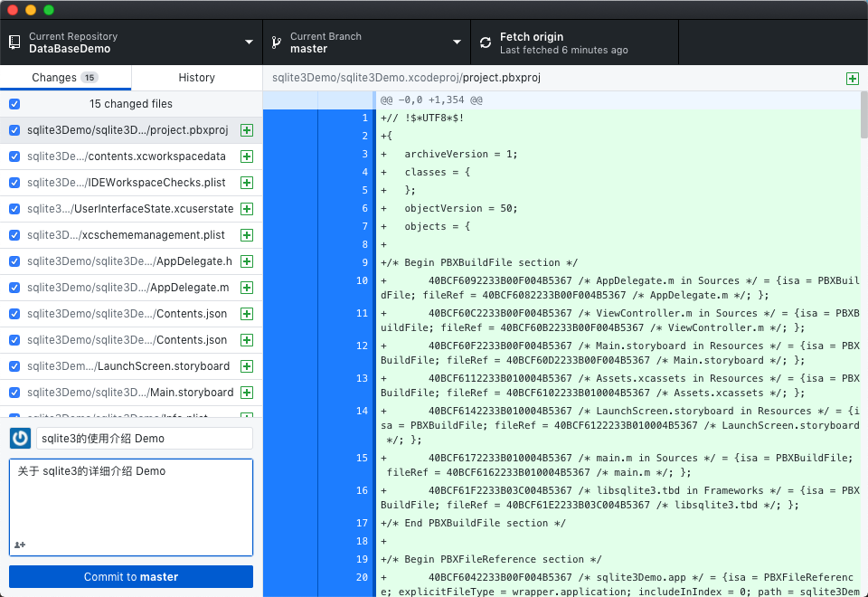The image size is (868, 597).
Task: Click the macOS green zoom window button
Action: (49, 9)
